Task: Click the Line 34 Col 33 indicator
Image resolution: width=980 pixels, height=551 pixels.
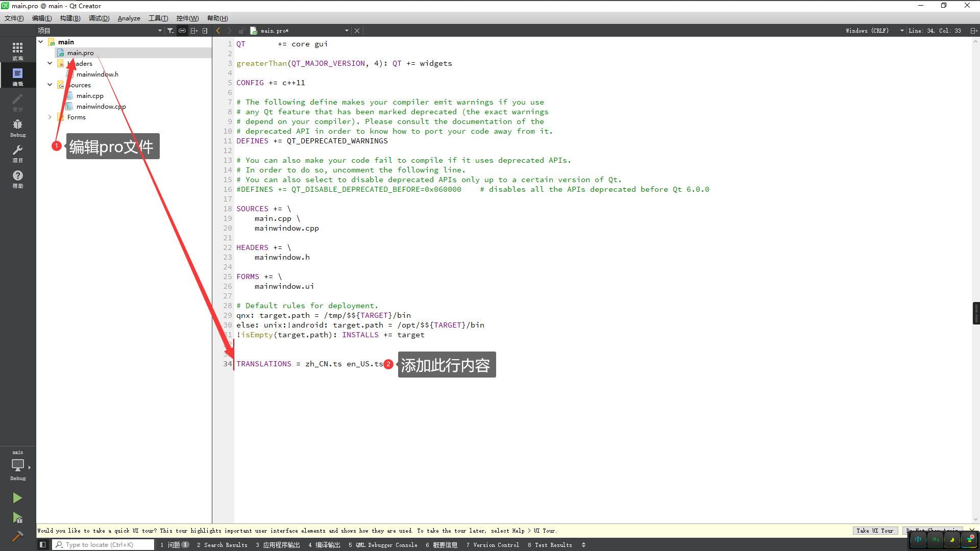Action: [x=935, y=31]
